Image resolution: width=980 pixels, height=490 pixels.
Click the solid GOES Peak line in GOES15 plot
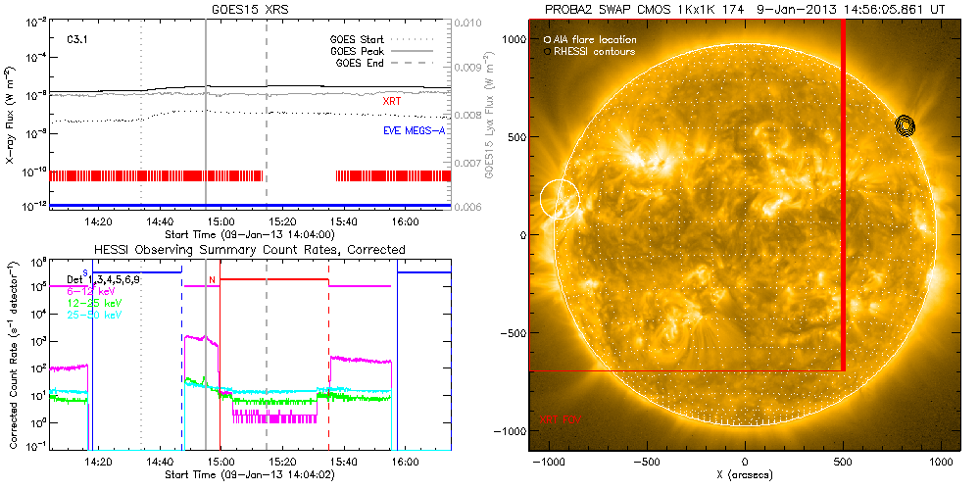pyautogui.click(x=206, y=113)
